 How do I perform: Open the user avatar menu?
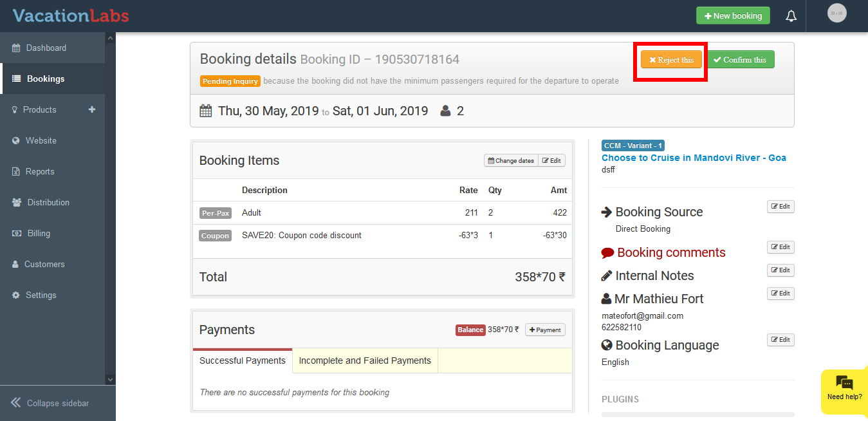(x=836, y=14)
